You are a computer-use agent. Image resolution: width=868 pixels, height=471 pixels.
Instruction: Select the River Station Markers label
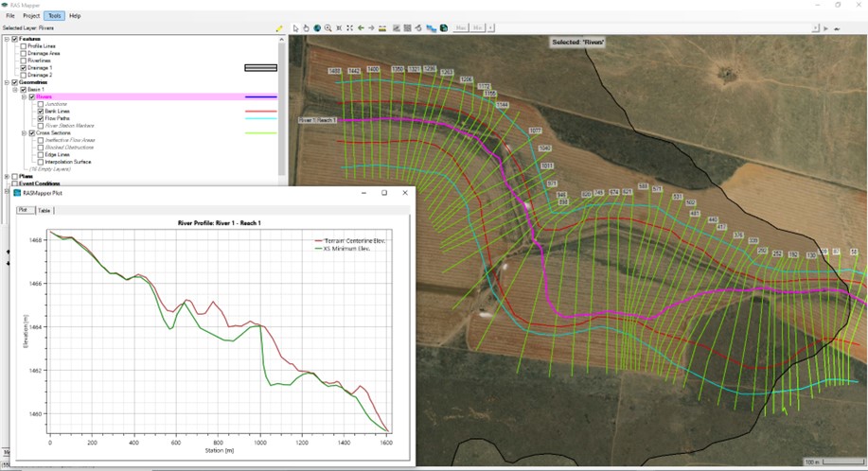[70, 126]
